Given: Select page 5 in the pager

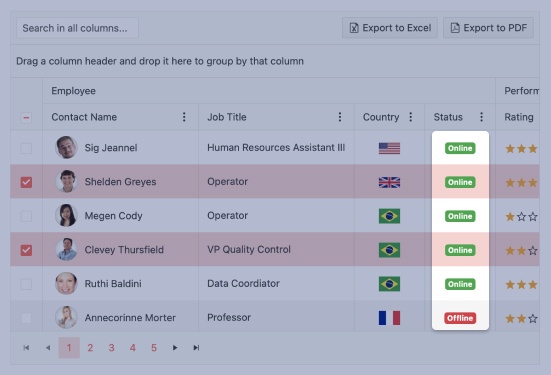Looking at the screenshot, I should [x=154, y=348].
